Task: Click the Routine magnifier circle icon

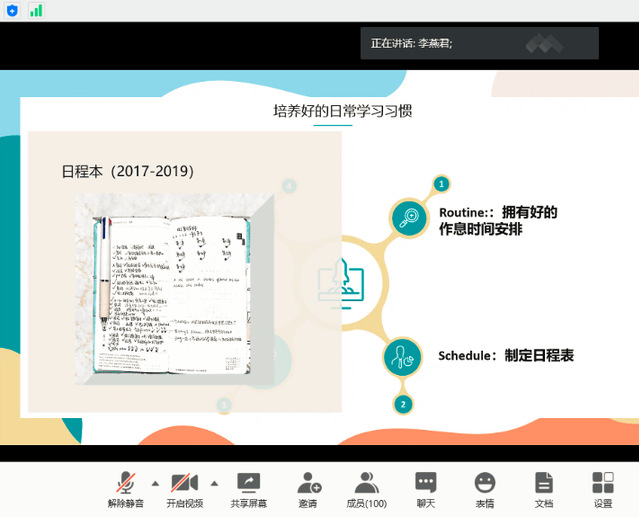Action: [407, 218]
